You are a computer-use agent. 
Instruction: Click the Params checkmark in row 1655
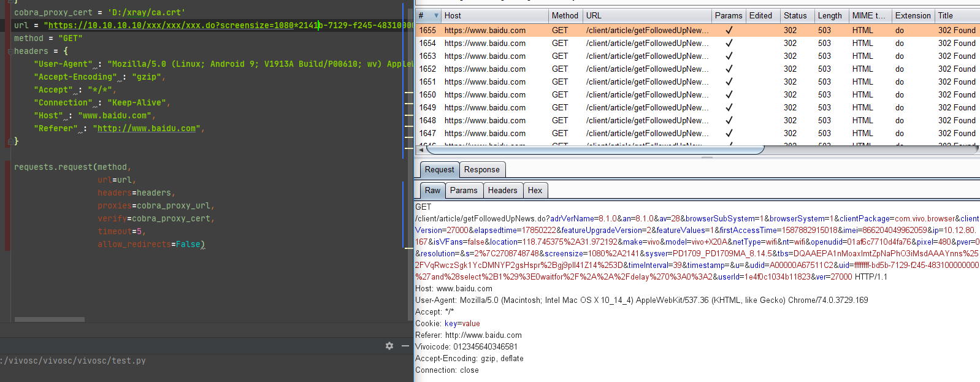[x=729, y=30]
